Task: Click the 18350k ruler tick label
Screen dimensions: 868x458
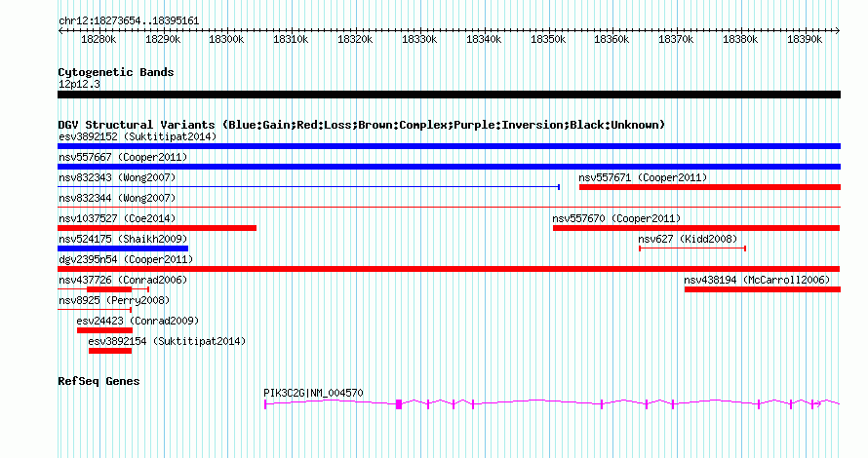Action: tap(548, 39)
